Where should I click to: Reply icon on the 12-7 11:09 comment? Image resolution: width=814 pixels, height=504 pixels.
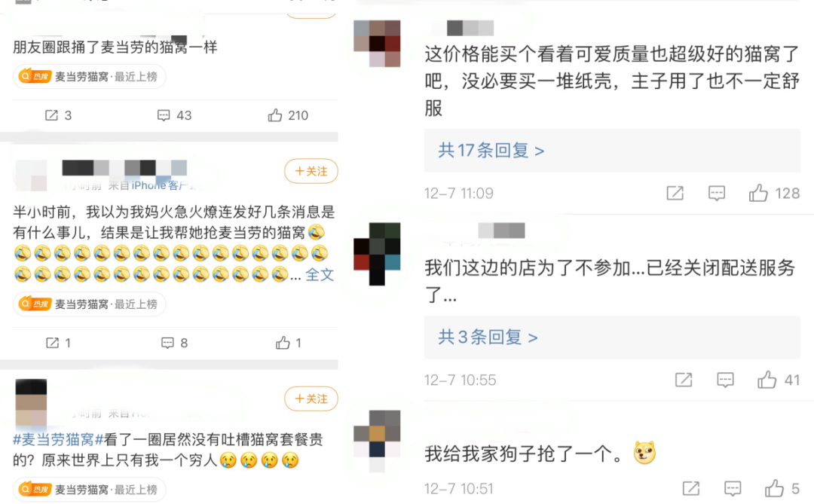pyautogui.click(x=717, y=193)
